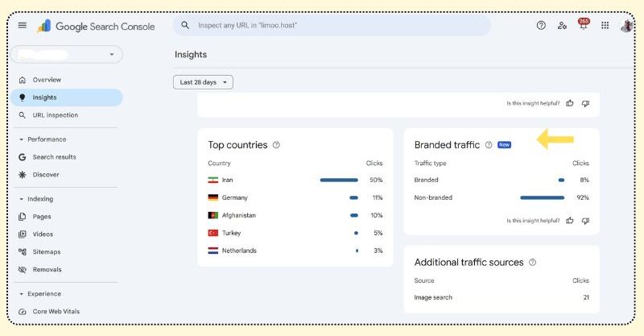Click the New badge beside Branded traffic
This screenshot has width=644, height=336.
pyautogui.click(x=505, y=145)
